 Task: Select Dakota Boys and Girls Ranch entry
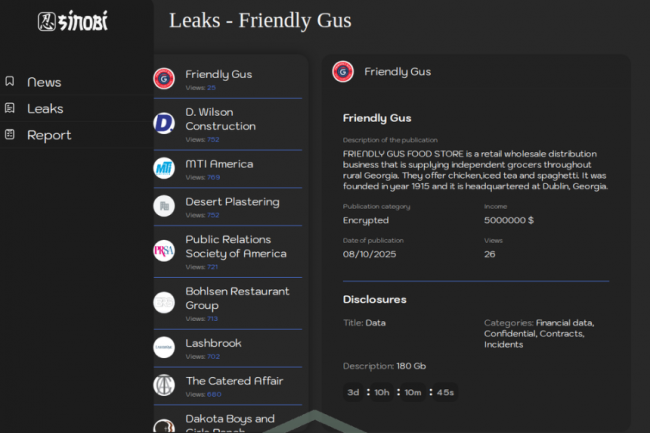230,420
